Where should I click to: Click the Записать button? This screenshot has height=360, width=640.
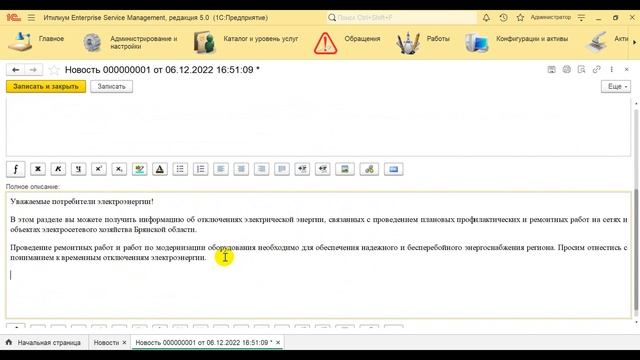(111, 87)
